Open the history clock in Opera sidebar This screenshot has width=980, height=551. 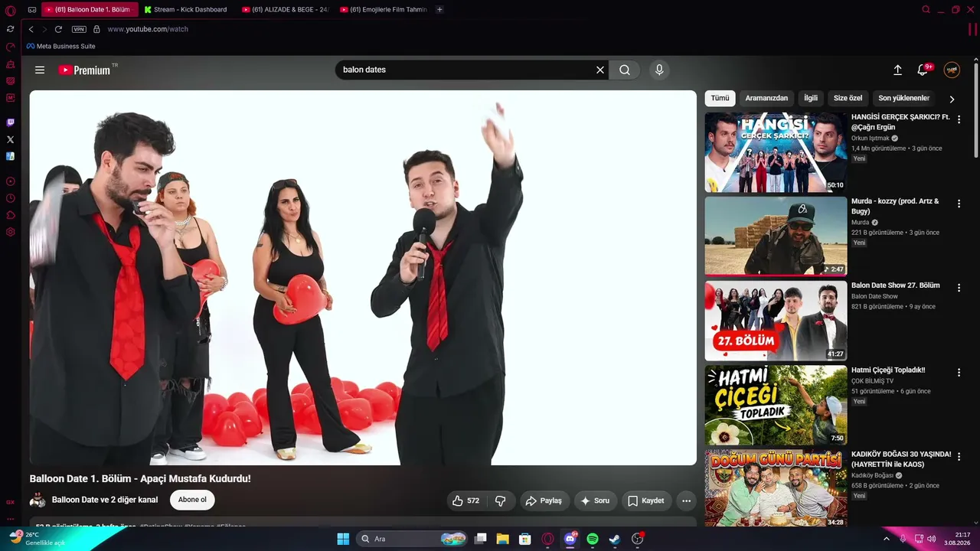10,198
